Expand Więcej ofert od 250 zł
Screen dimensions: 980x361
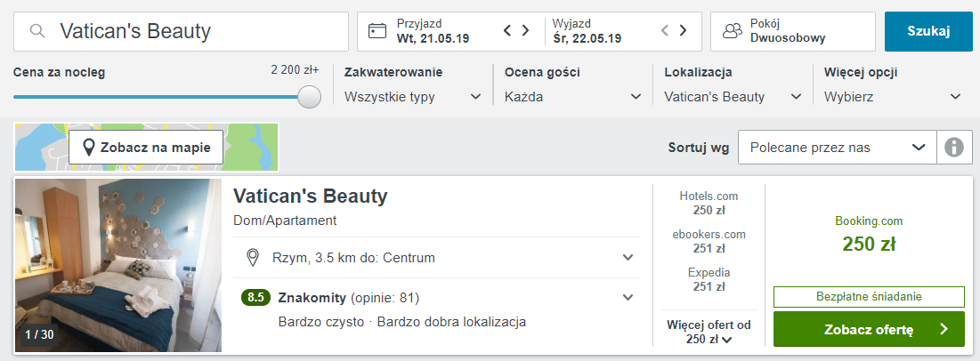tap(709, 333)
